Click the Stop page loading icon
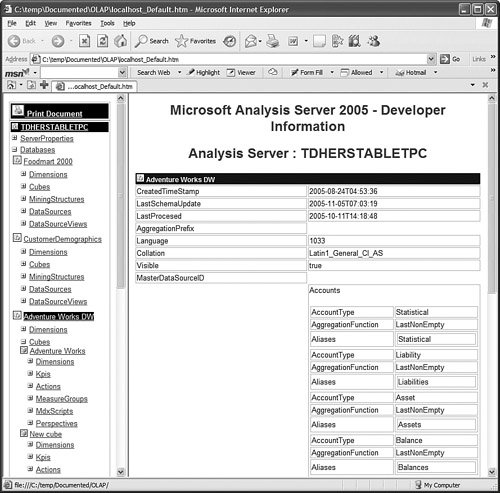This screenshot has height=493, width=500. (84, 41)
